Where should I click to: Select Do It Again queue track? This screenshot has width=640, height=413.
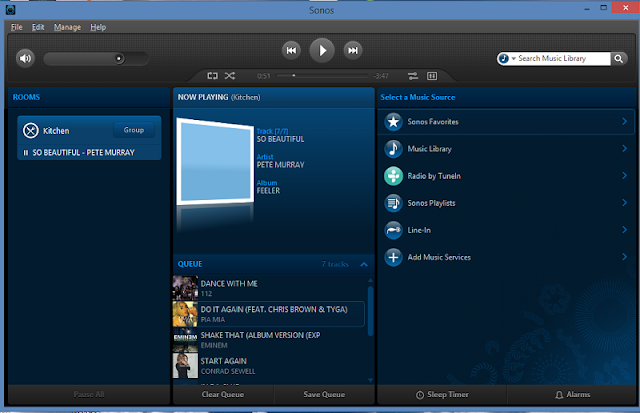click(x=269, y=314)
